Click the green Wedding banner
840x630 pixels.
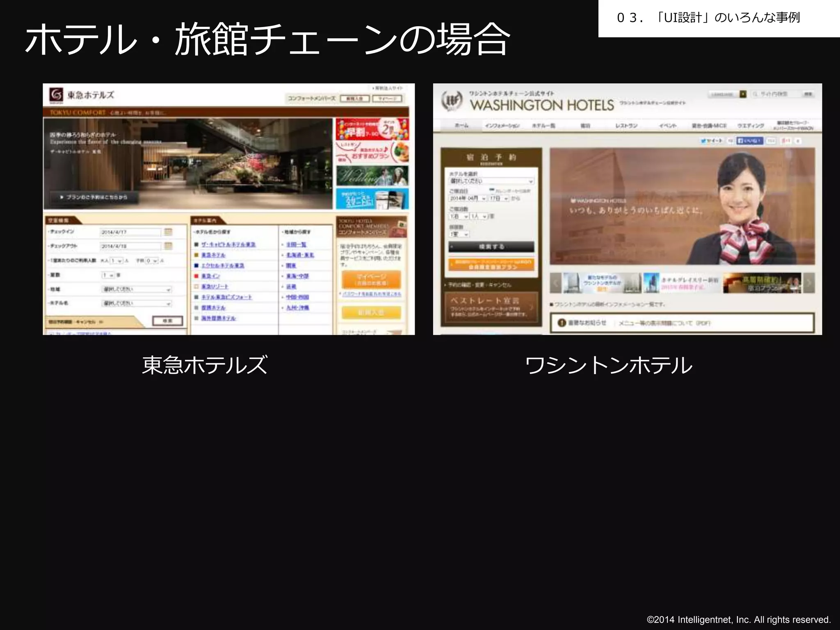pos(372,176)
